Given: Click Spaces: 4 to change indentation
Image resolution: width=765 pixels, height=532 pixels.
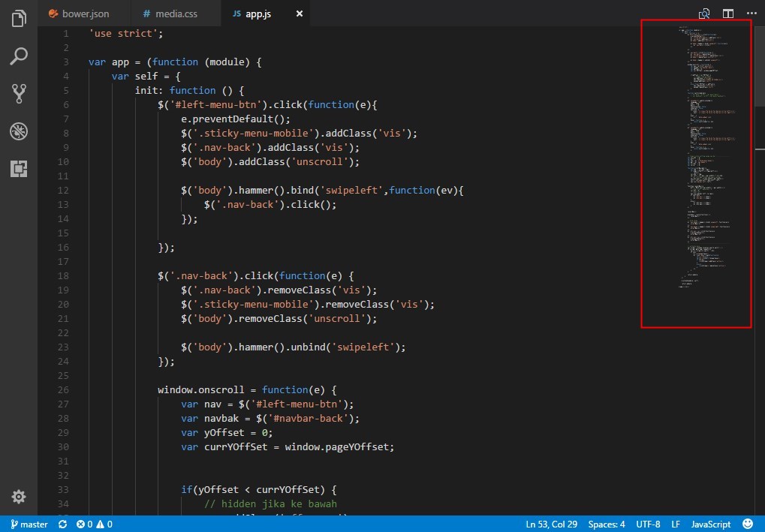Looking at the screenshot, I should tap(605, 524).
